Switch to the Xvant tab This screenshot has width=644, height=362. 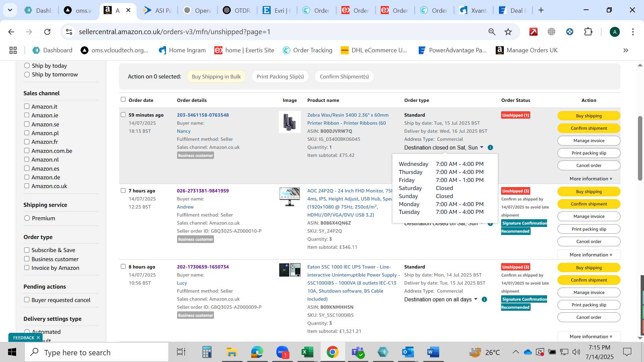473,10
